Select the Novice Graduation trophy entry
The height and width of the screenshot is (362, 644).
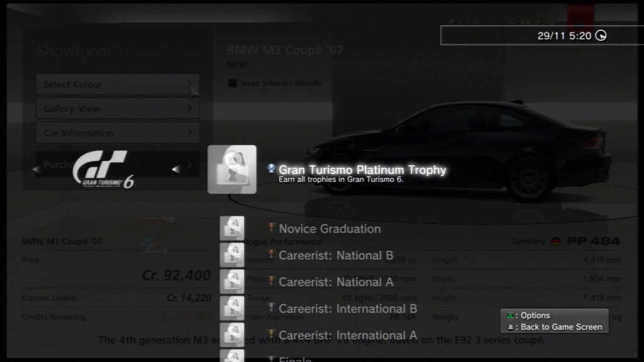tap(329, 229)
